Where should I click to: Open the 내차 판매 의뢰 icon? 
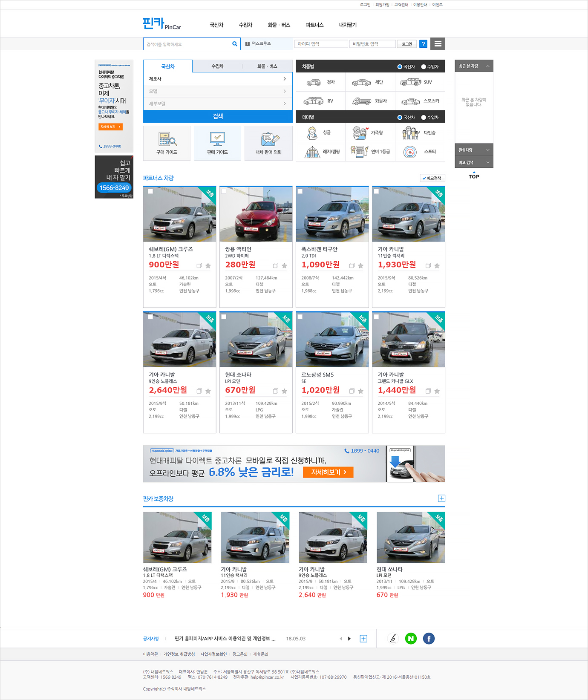coord(270,139)
